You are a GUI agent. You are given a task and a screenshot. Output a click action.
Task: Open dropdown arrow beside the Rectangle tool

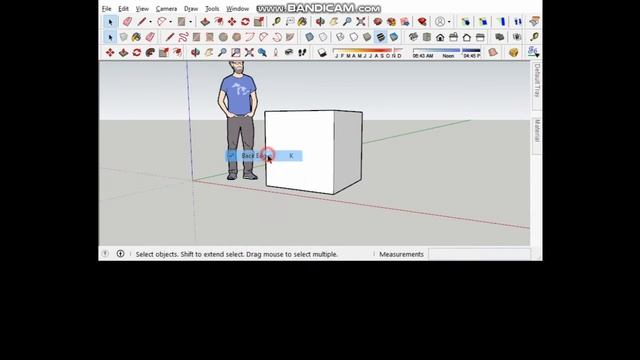191,22
